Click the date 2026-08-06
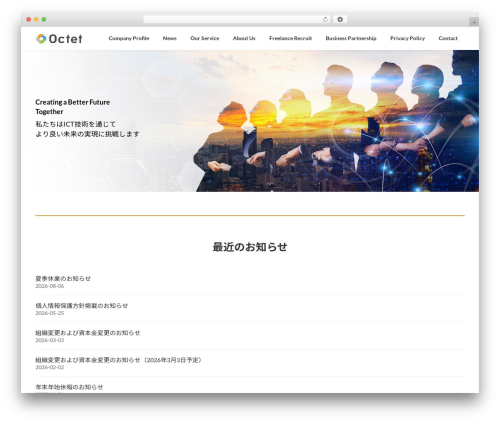Image resolution: width=500 pixels, height=423 pixels. pos(50,286)
